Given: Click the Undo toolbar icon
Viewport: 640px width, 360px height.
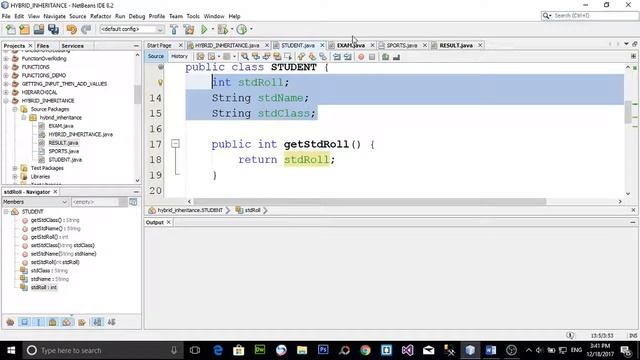Looking at the screenshot, I should point(71,29).
